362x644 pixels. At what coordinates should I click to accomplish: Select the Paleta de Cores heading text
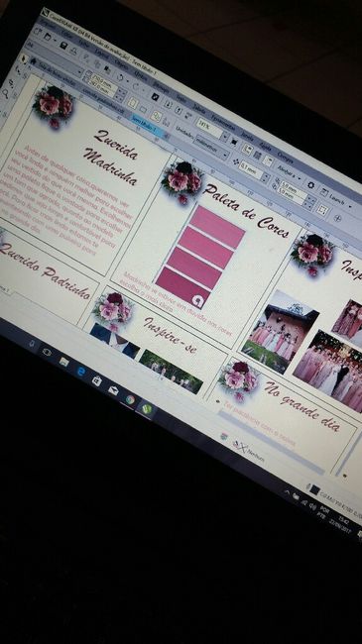[x=246, y=212]
